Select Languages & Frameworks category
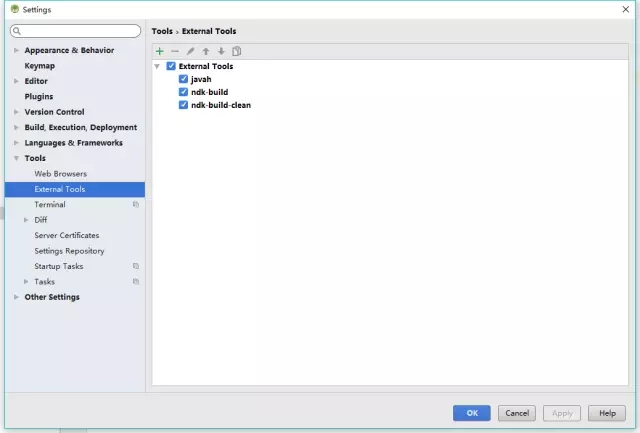The width and height of the screenshot is (640, 433). (73, 143)
